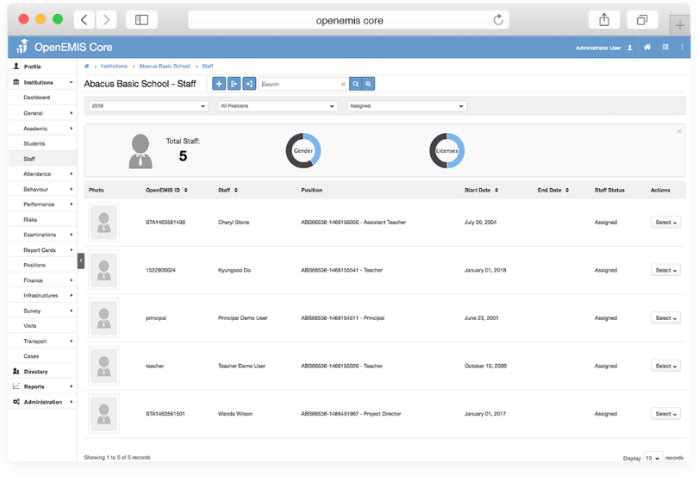Open the All Positions dropdown
The image size is (699, 477).
click(277, 106)
